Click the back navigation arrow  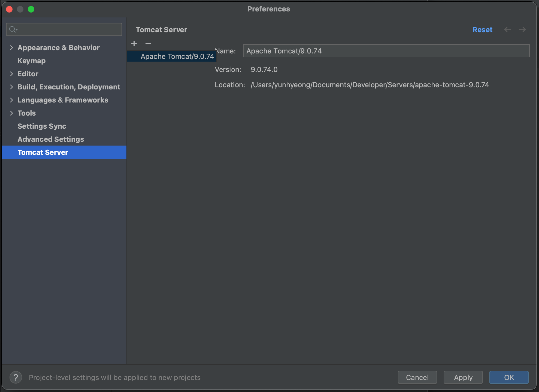click(507, 29)
